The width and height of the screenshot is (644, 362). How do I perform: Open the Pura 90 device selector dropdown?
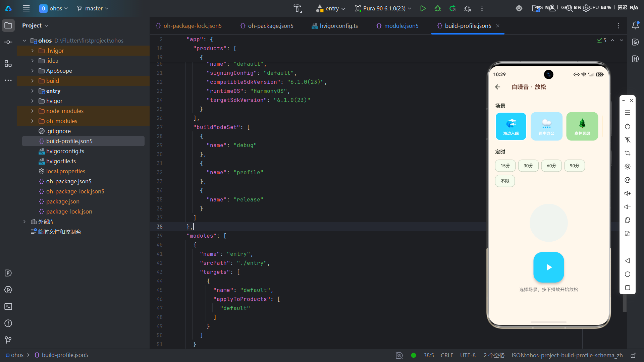[383, 8]
